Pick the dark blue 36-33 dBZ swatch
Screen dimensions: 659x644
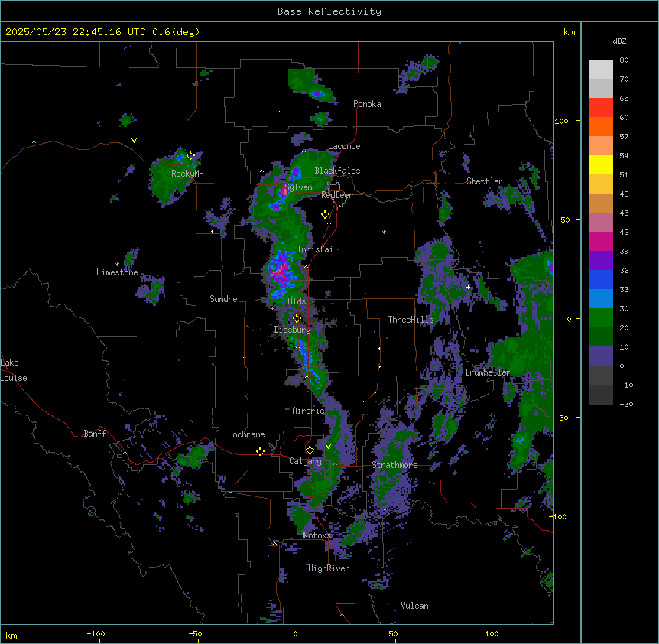click(x=601, y=279)
